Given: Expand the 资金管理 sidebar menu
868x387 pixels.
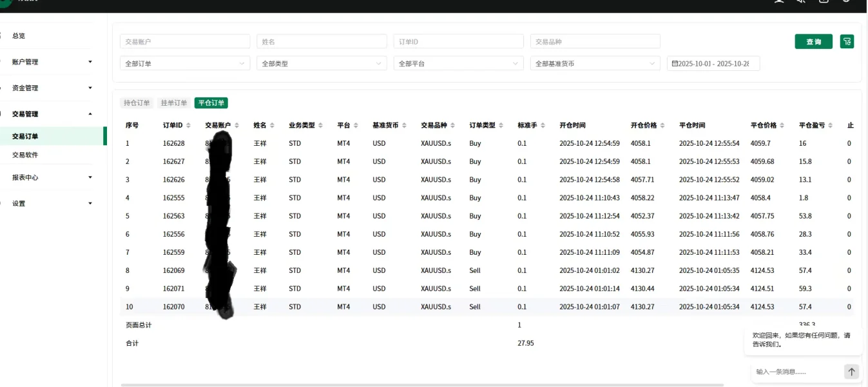Looking at the screenshot, I should pos(52,88).
